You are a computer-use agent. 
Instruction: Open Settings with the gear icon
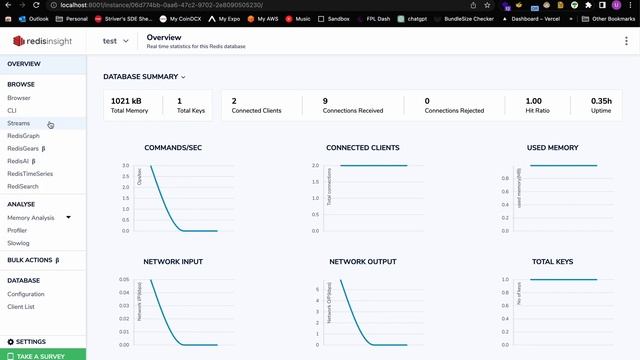(27, 342)
